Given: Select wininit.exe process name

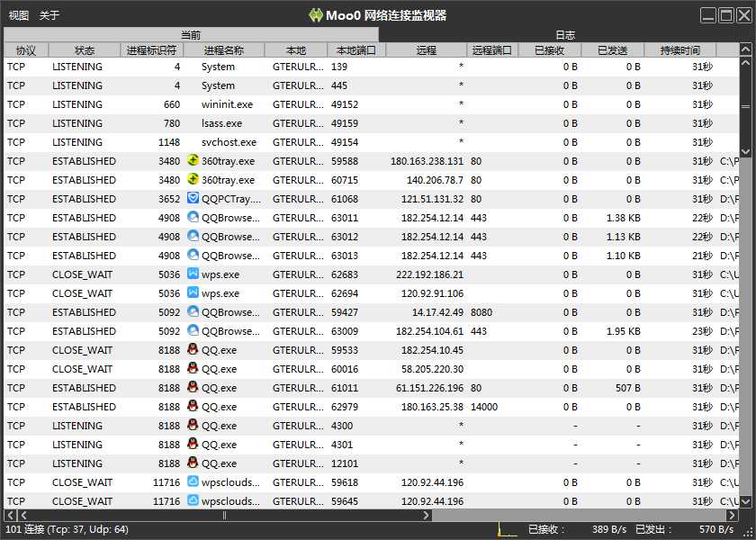Looking at the screenshot, I should [x=227, y=104].
